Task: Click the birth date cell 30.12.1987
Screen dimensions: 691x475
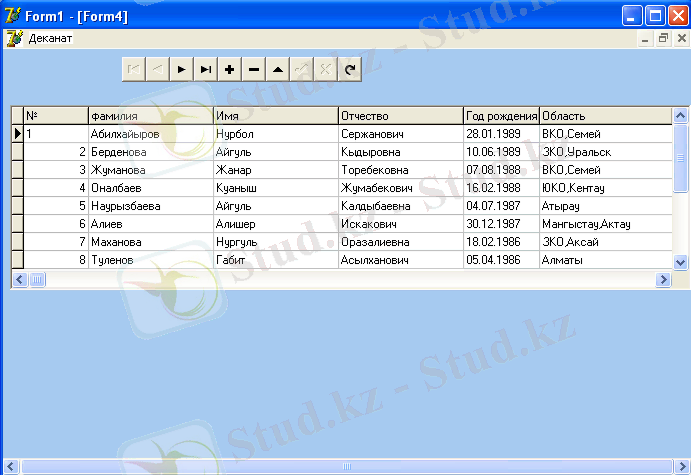Action: coord(501,224)
